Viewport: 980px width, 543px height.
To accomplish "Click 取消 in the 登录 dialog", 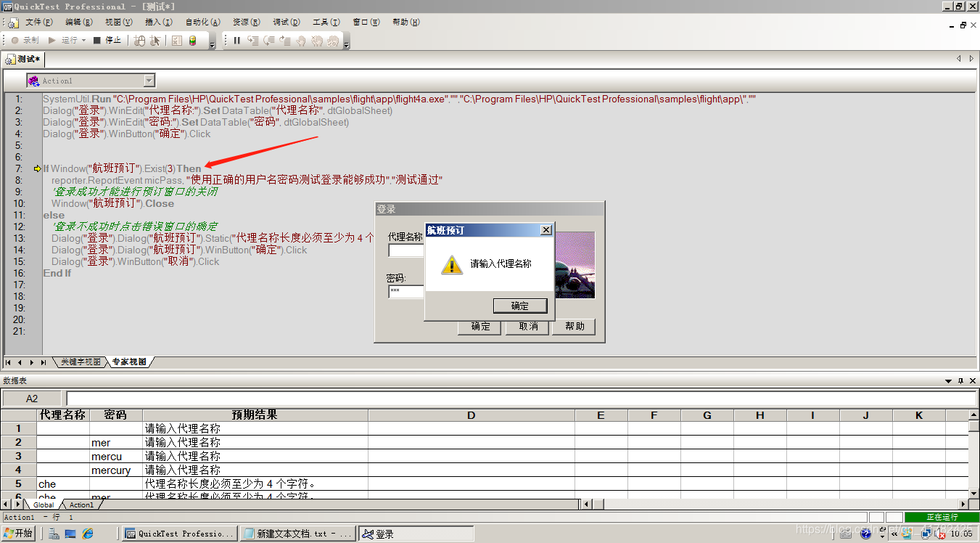I will (x=528, y=327).
